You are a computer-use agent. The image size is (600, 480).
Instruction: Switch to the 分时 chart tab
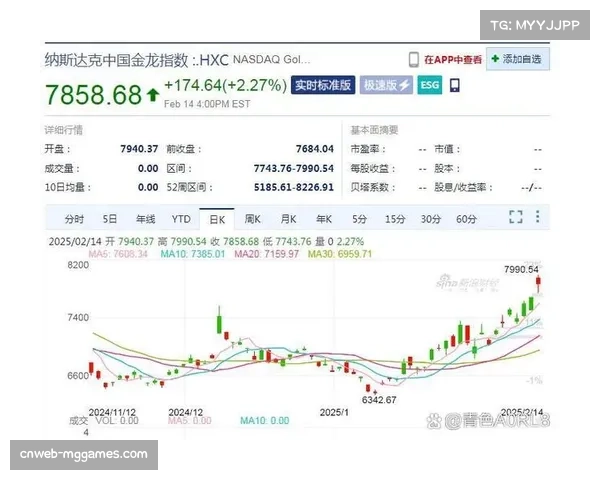[74, 219]
